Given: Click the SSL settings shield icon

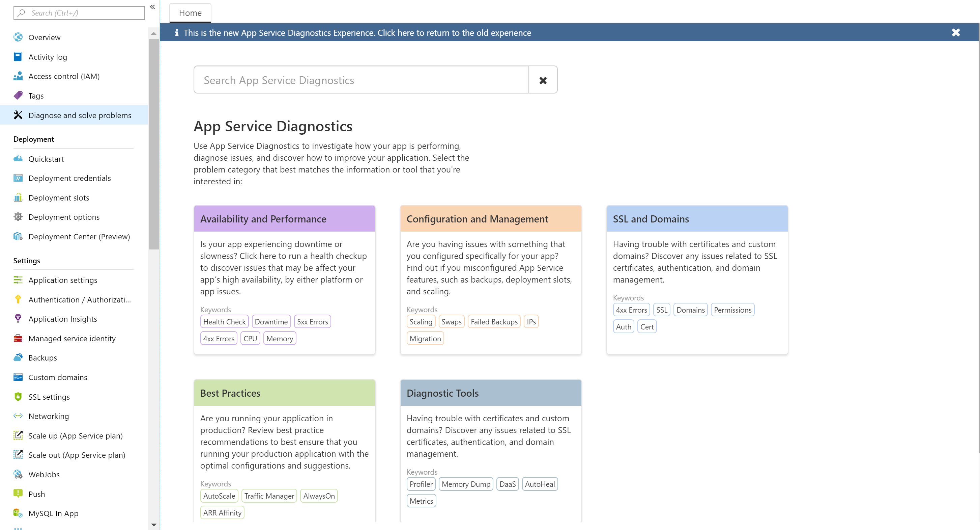Looking at the screenshot, I should click(x=18, y=396).
